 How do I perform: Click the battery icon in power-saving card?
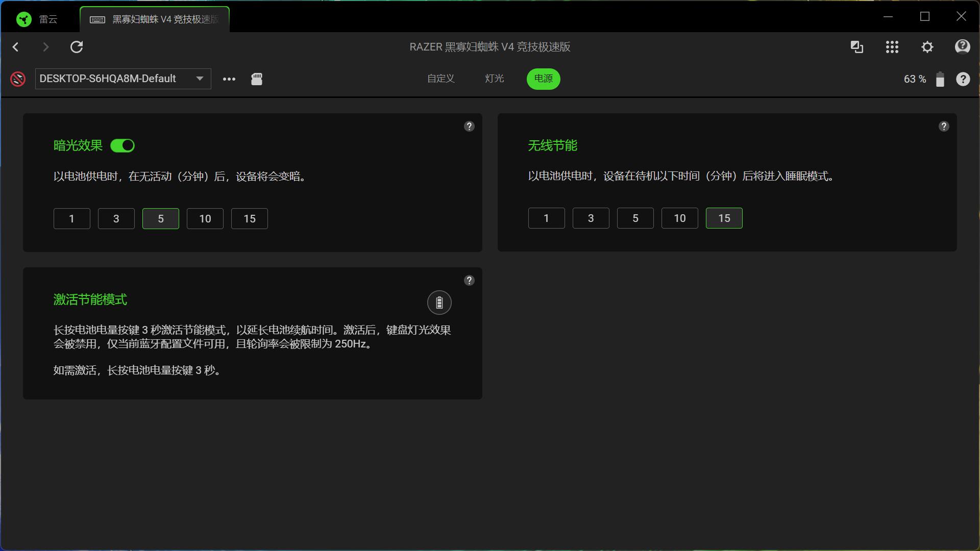pos(439,303)
